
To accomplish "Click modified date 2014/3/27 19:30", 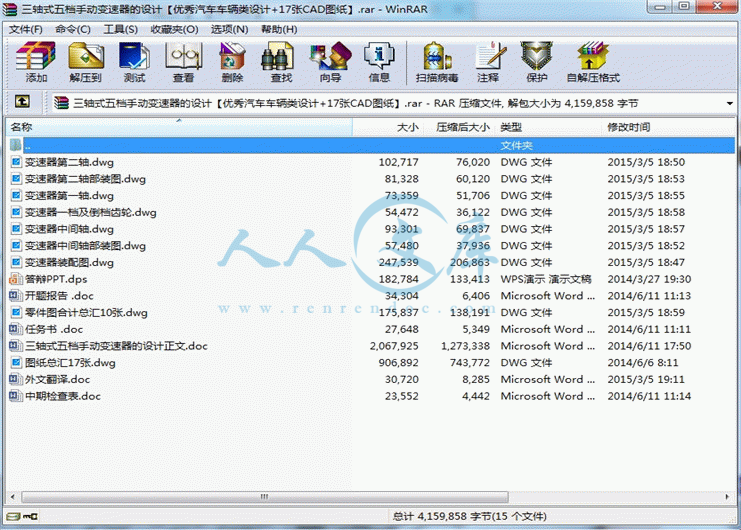I will 649,279.
